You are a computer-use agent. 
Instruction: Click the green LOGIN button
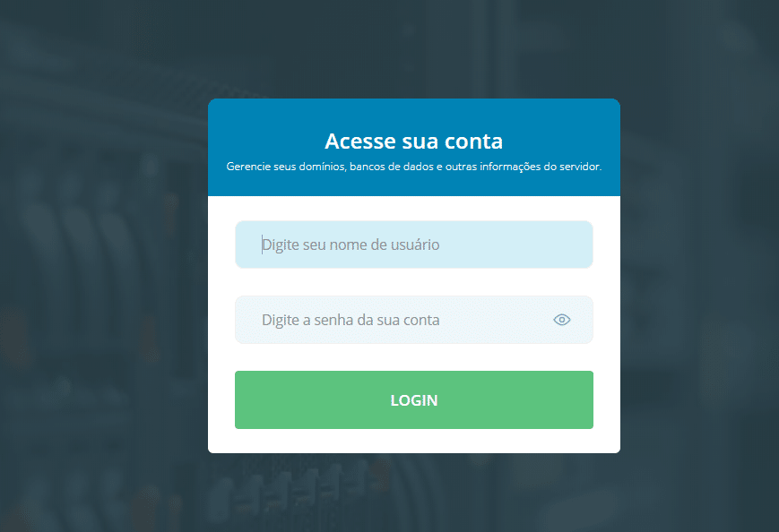point(414,399)
